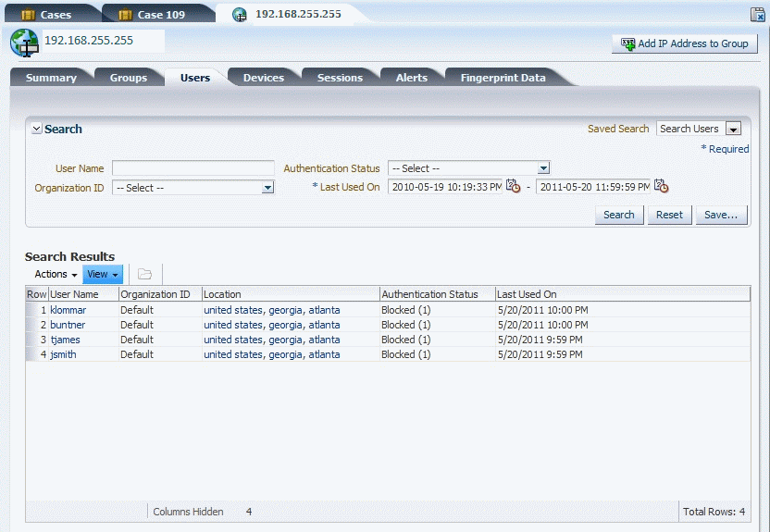Open the Organization ID dropdown

[x=267, y=188]
